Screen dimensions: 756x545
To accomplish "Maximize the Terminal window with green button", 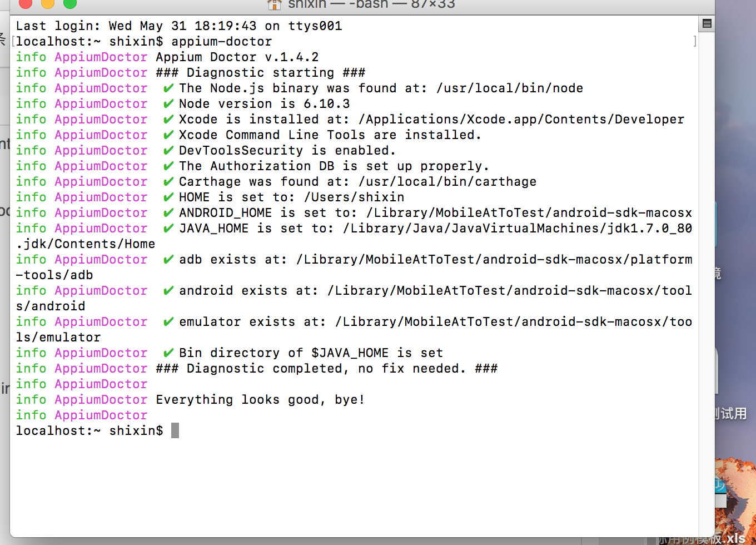I will click(70, 3).
